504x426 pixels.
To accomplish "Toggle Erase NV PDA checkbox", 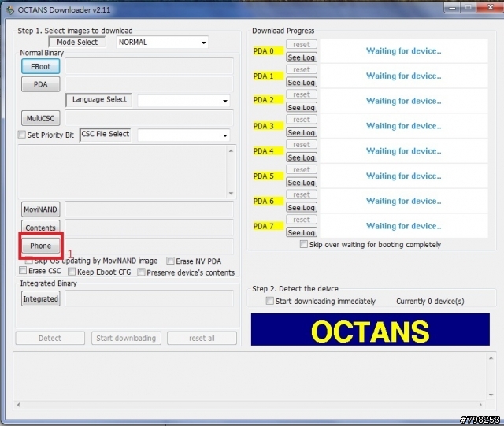I will click(x=170, y=261).
